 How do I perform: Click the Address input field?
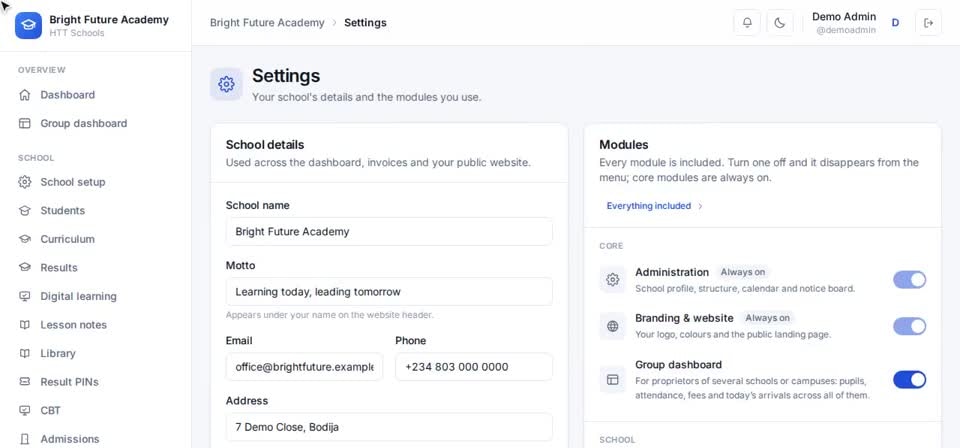[x=389, y=427]
